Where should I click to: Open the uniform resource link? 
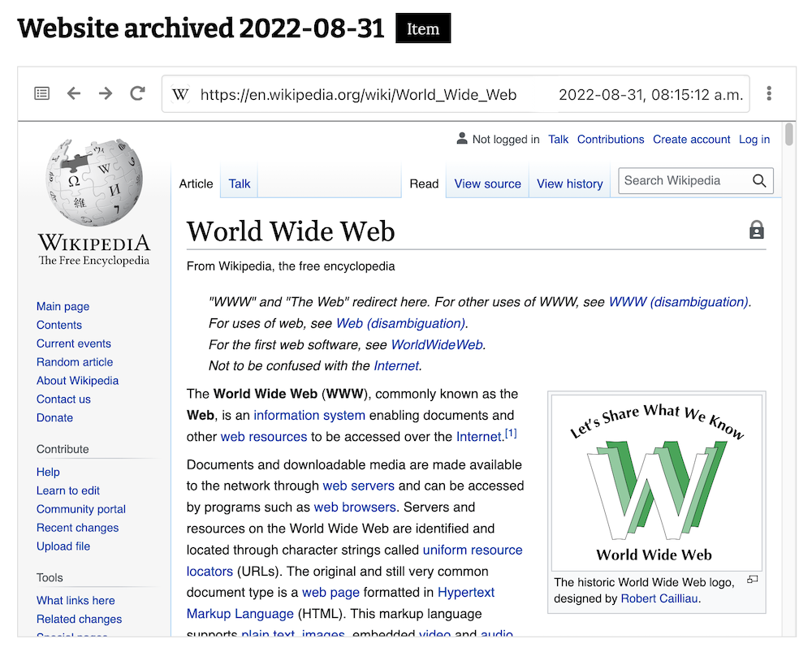coord(473,551)
